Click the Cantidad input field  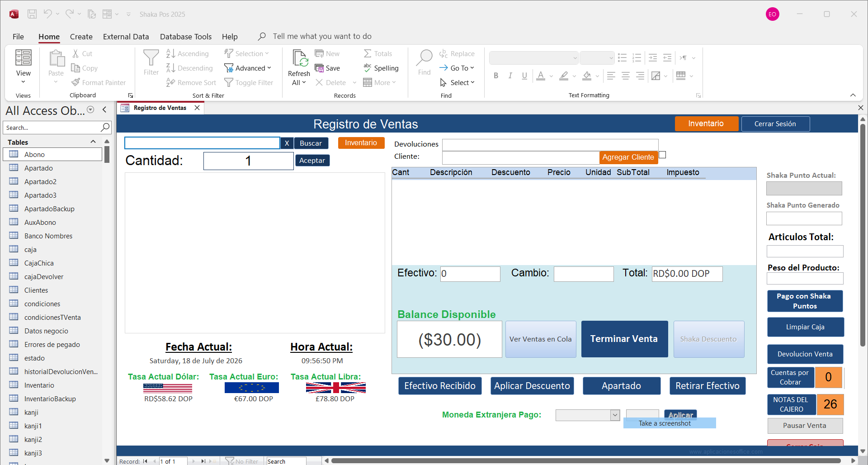248,161
